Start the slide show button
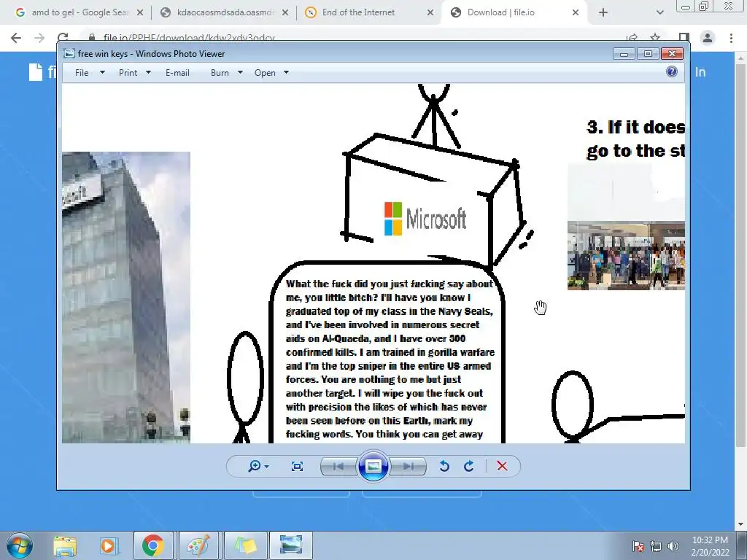 coord(373,466)
